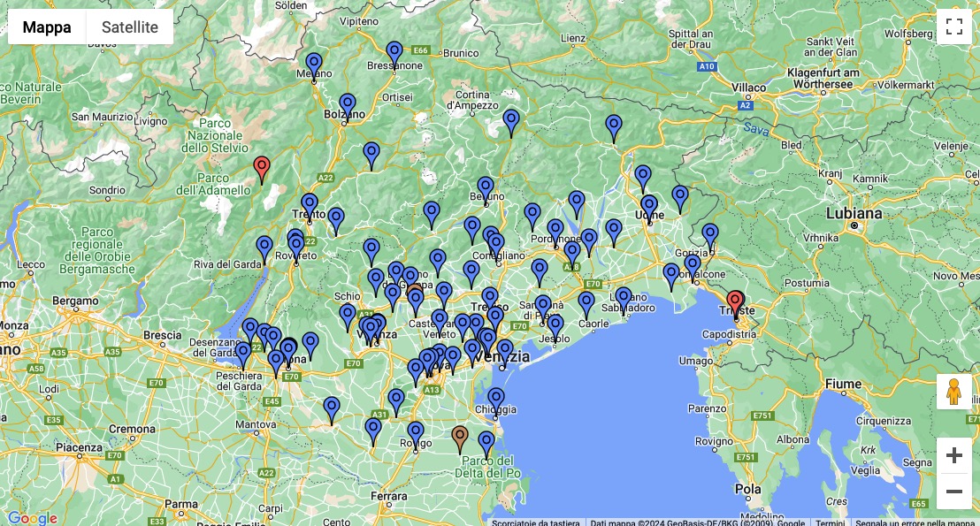
Task: Click the Street View pegman icon
Action: click(953, 392)
